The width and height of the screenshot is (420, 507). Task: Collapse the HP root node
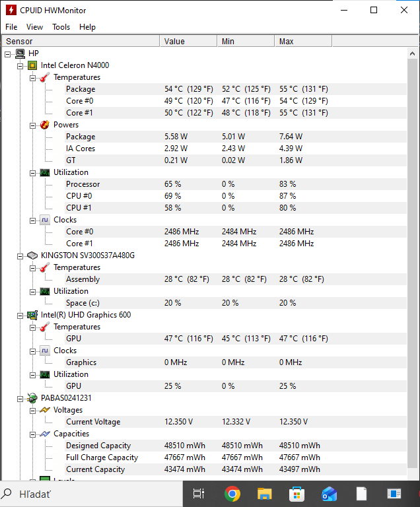coord(7,53)
